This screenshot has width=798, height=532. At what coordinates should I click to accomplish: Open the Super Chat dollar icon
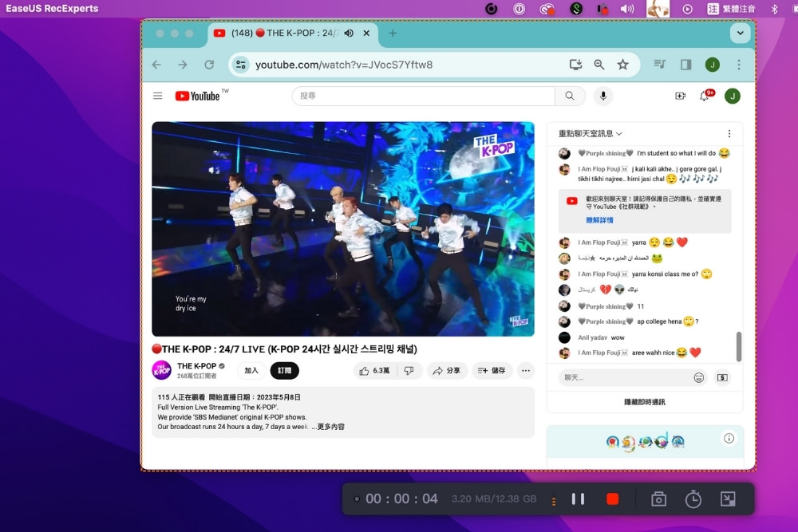point(723,377)
